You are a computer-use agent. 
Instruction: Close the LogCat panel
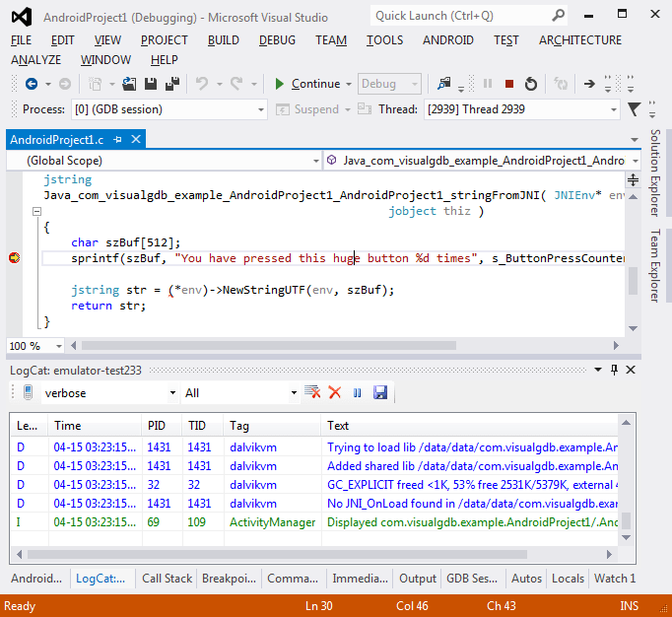coord(631,370)
